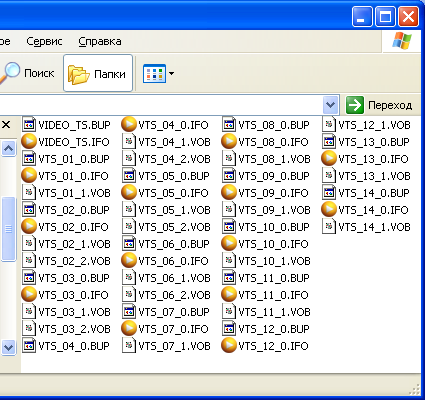Screen dimensions: 425x400
Task: Expand the address bar dropdown arrow
Action: [331, 105]
